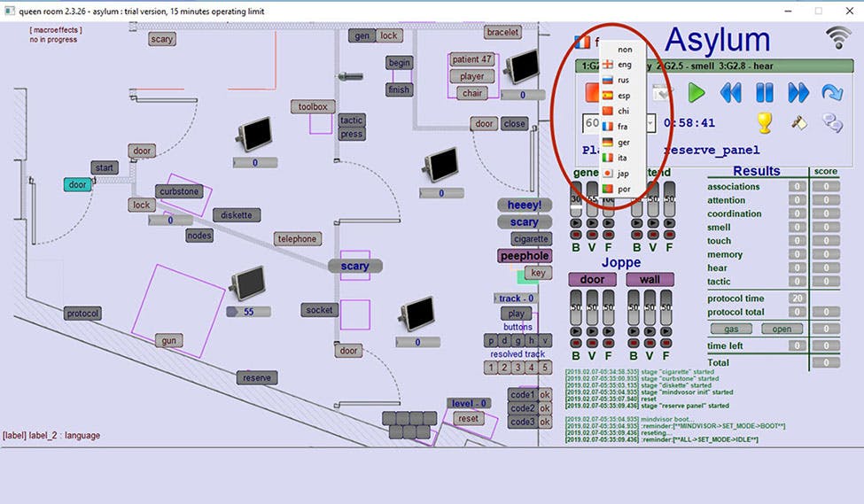This screenshot has height=504, width=864.
Task: Click the blue curved redo arrow icon
Action: click(831, 92)
